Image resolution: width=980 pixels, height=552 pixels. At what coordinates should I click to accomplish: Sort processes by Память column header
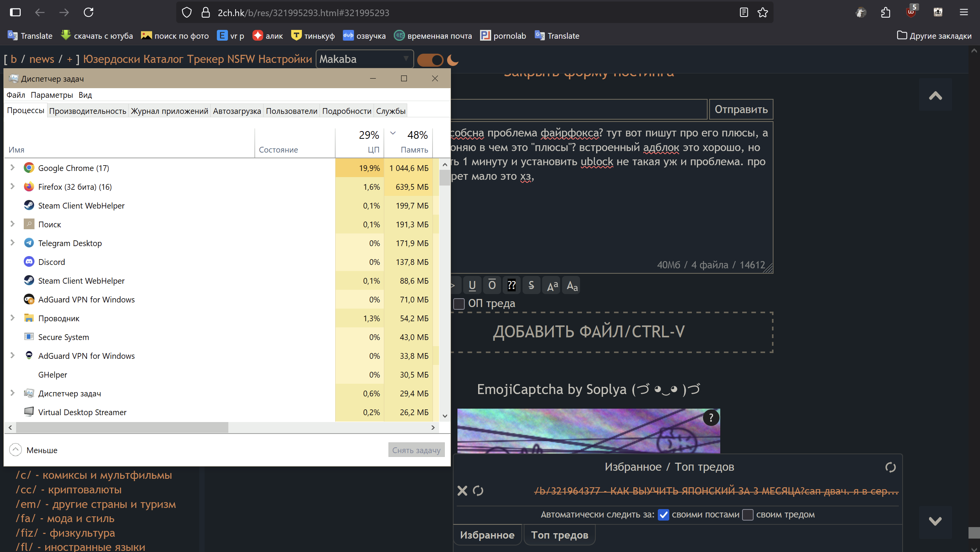pyautogui.click(x=408, y=143)
